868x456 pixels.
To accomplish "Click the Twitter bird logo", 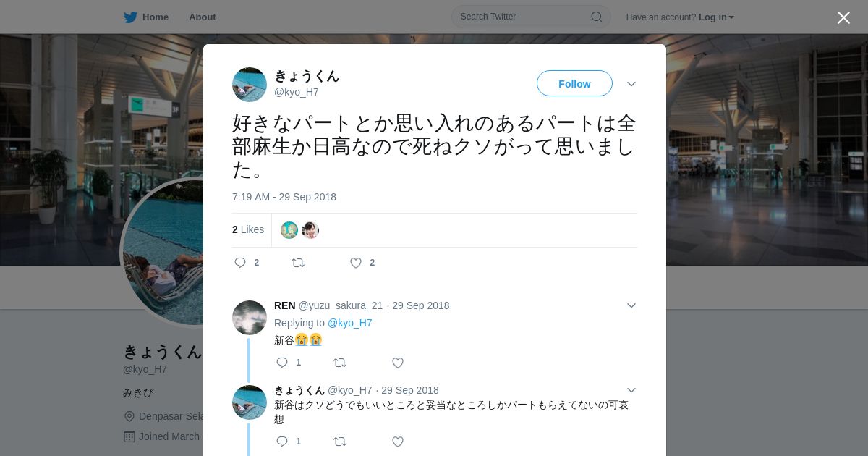I will pyautogui.click(x=130, y=17).
